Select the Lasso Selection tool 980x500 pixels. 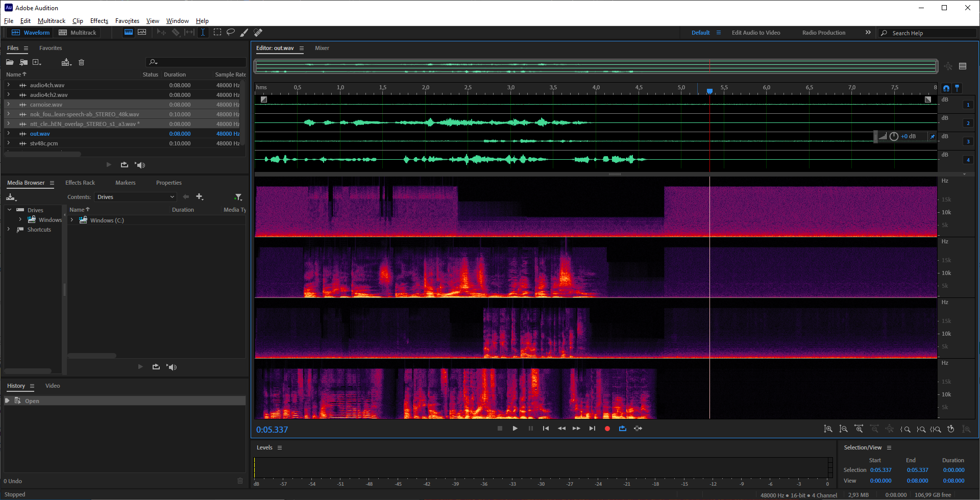click(231, 32)
